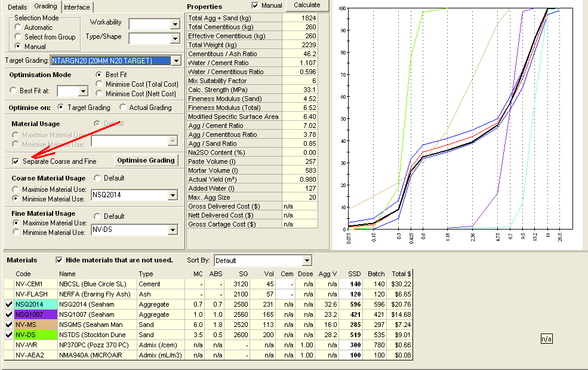The height and width of the screenshot is (370, 588).
Task: Select Actual Grading to optimise on
Action: (x=124, y=108)
